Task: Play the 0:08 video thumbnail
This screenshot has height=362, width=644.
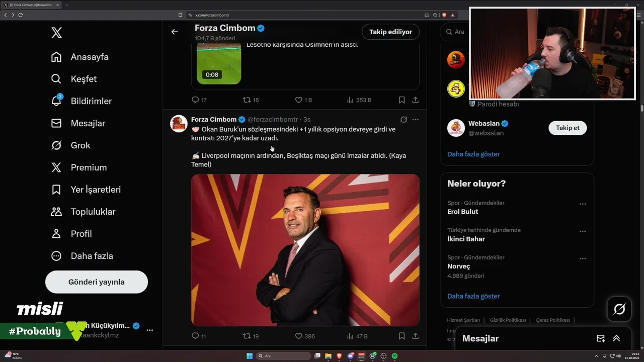Action: pos(218,64)
